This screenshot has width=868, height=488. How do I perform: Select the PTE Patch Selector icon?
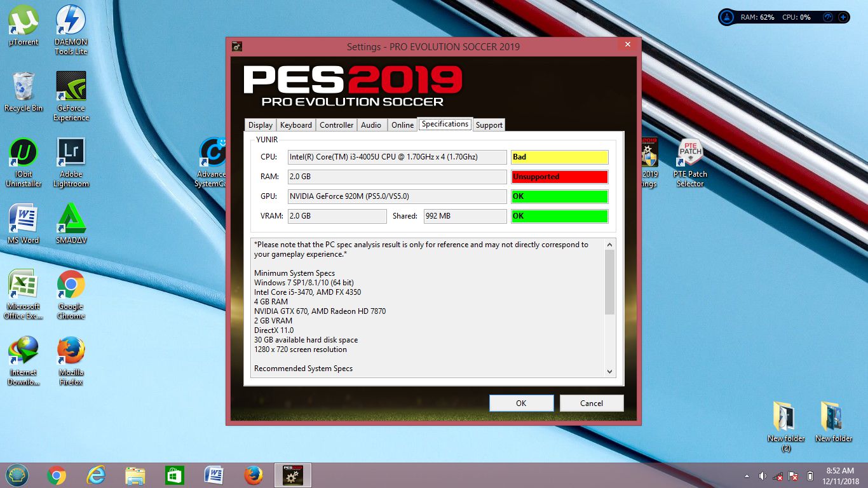pyautogui.click(x=690, y=163)
